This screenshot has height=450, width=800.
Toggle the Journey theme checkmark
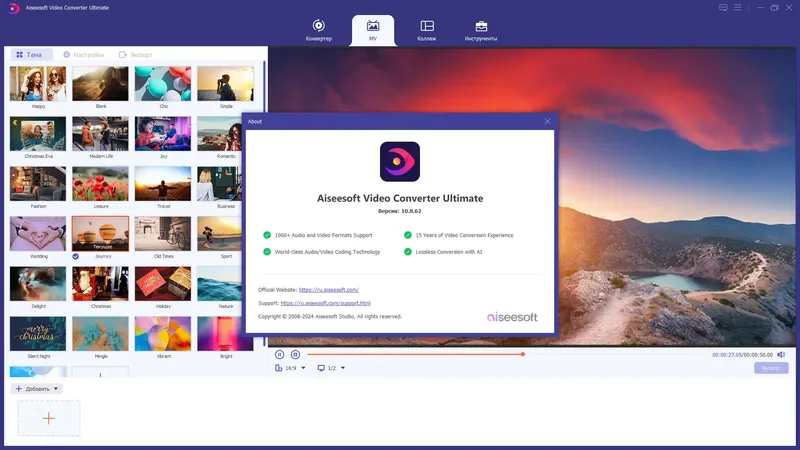pos(76,256)
